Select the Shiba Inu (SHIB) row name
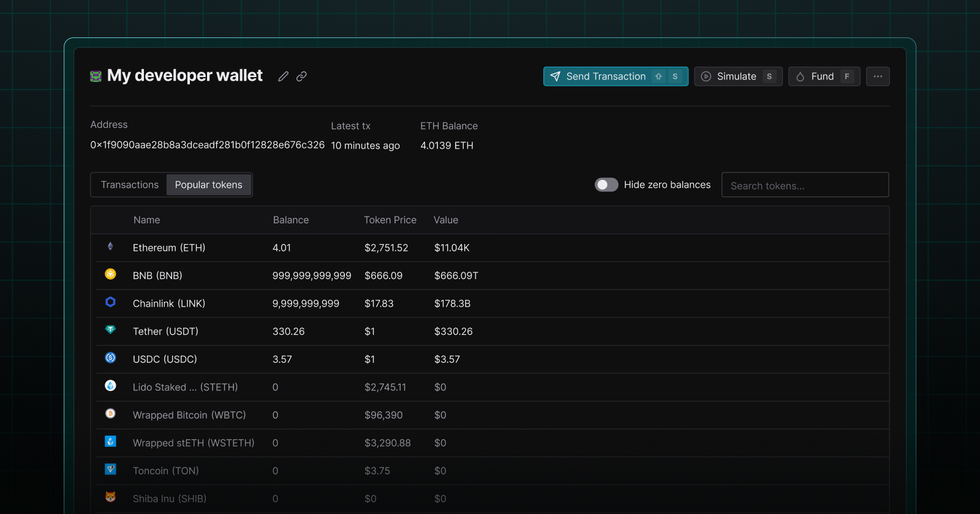Viewport: 980px width, 514px height. 170,499
